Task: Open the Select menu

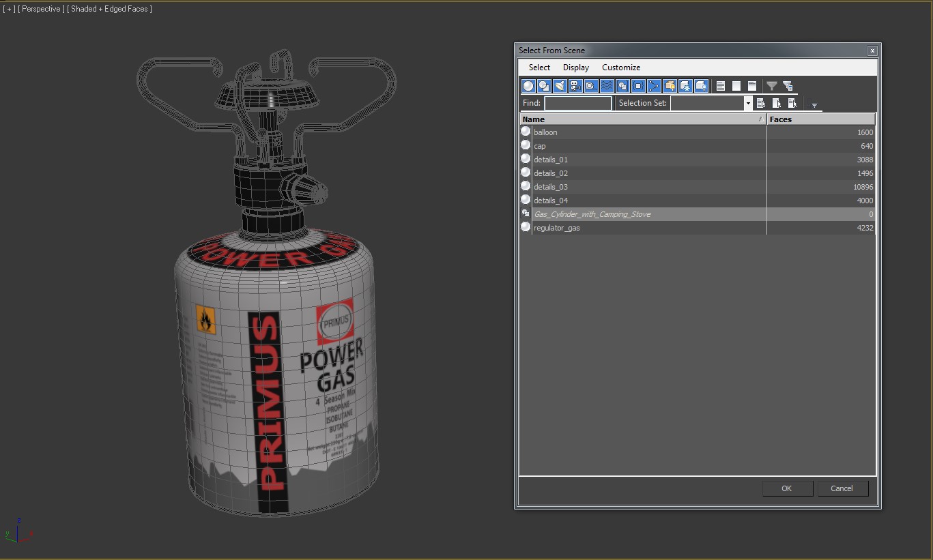Action: click(x=539, y=68)
